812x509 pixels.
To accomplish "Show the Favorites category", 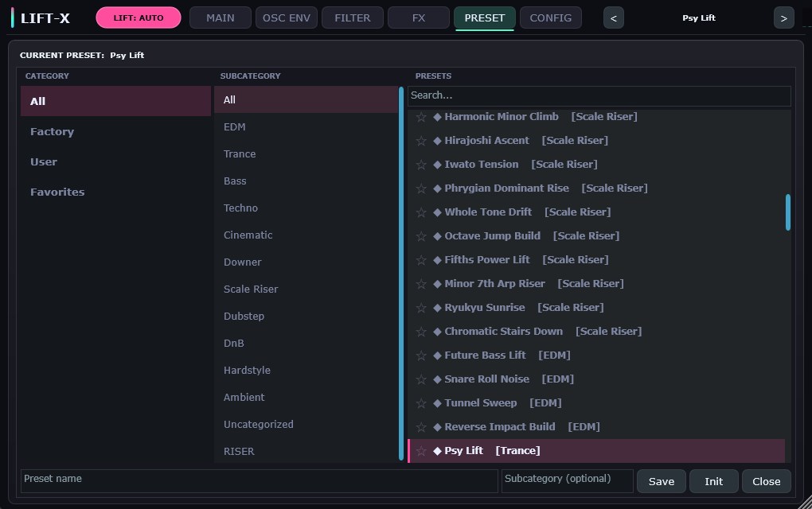I will [x=115, y=192].
